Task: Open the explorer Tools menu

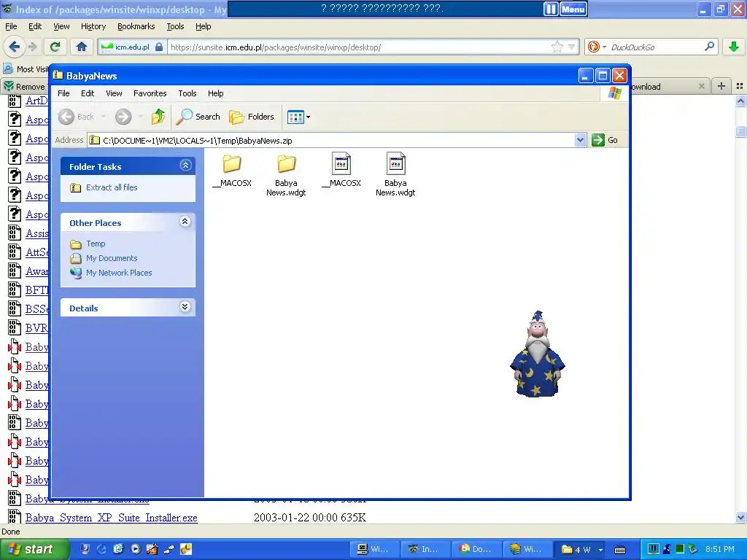Action: tap(187, 93)
